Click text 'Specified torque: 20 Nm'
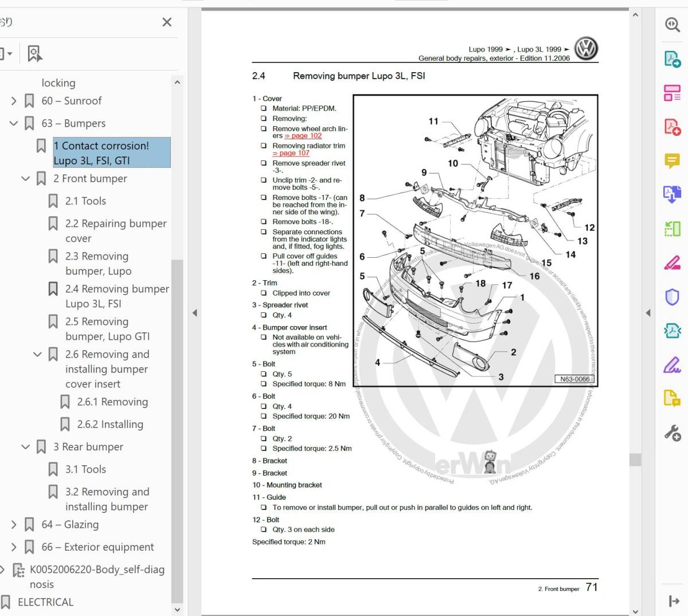 point(311,417)
